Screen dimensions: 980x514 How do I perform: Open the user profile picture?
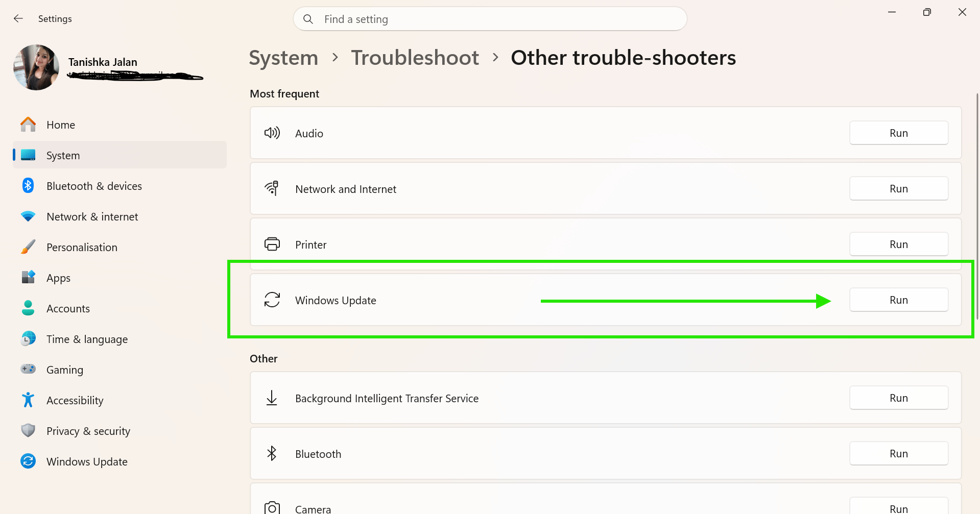point(36,67)
